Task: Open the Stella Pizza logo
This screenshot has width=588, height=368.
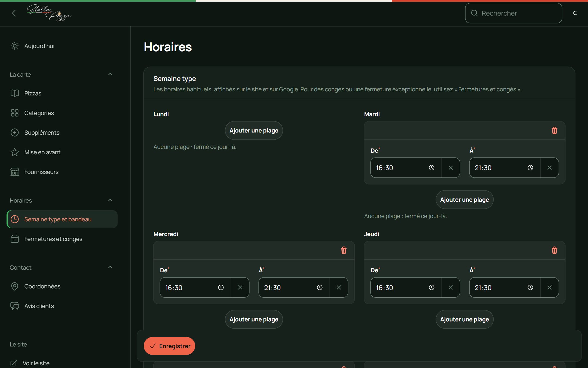Action: coord(49,13)
